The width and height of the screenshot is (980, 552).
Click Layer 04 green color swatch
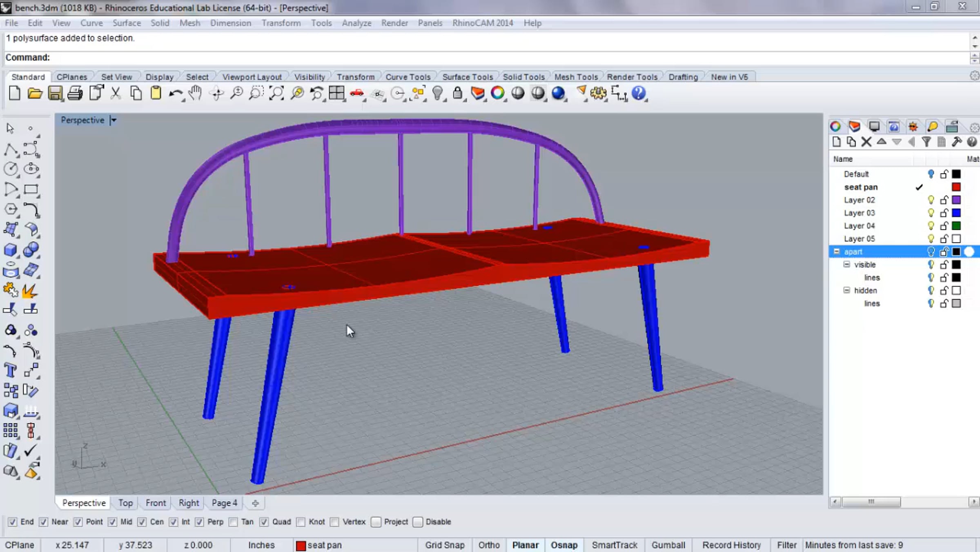tap(956, 226)
